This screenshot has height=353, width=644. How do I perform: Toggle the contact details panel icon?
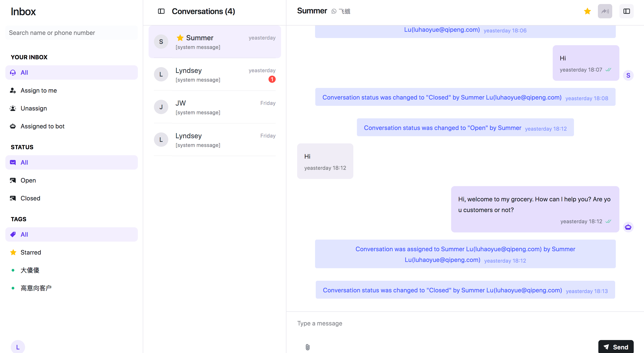(626, 11)
